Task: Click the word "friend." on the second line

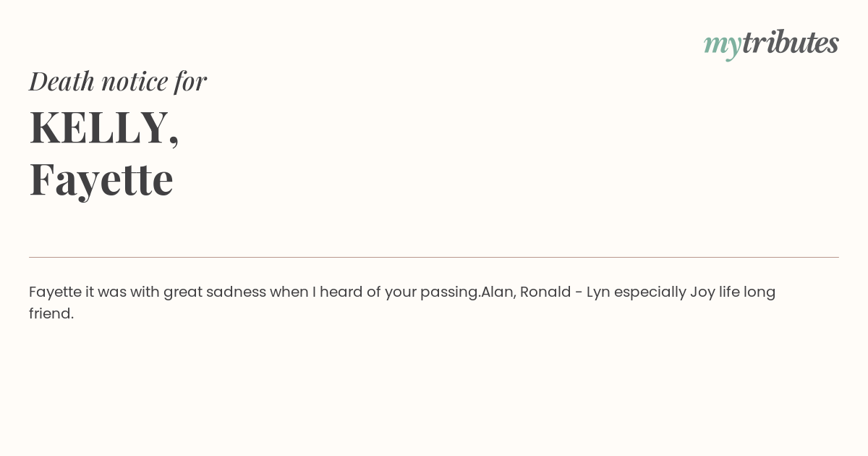Action: [x=51, y=313]
